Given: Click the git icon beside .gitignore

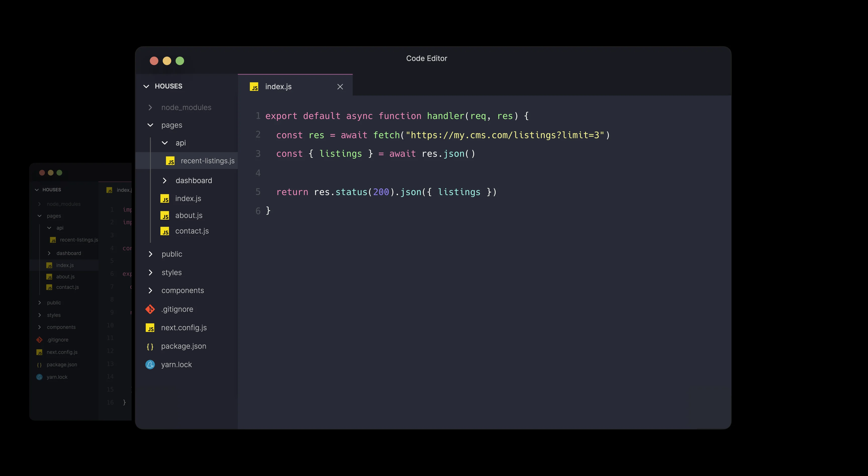Looking at the screenshot, I should point(150,309).
